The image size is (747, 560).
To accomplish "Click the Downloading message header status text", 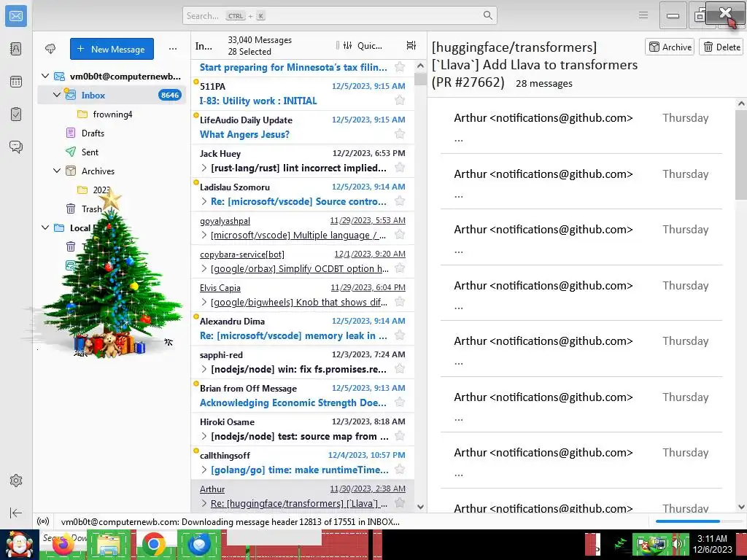I will pyautogui.click(x=231, y=521).
